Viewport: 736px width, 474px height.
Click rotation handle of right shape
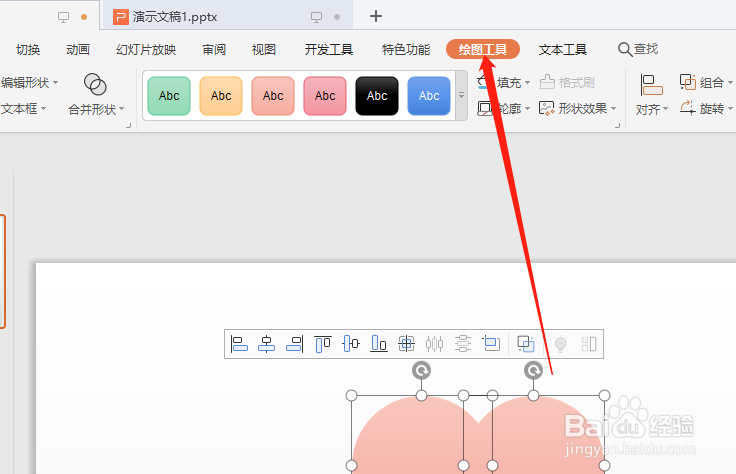point(533,370)
